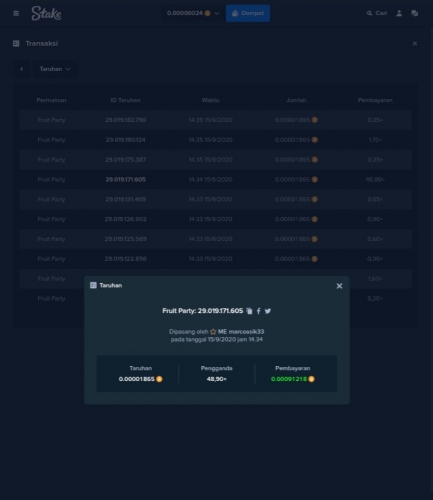This screenshot has width=433, height=500.
Task: Close the Transaksi panel
Action: [415, 44]
